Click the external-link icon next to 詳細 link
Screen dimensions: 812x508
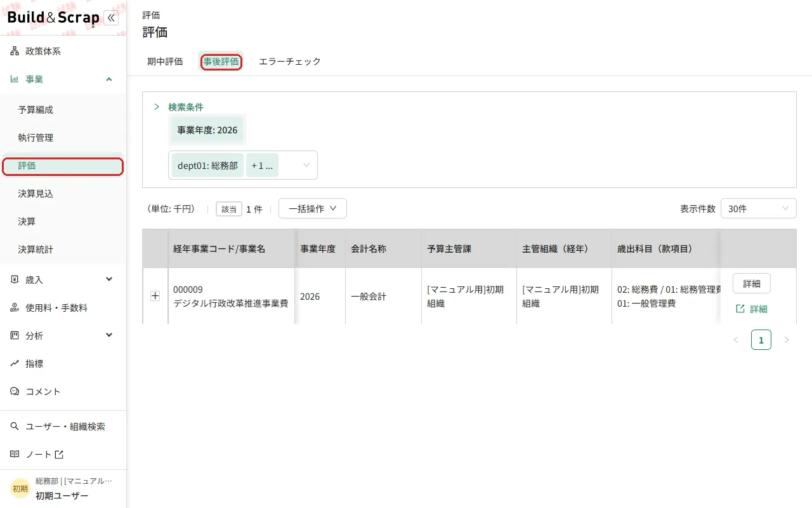pyautogui.click(x=740, y=309)
